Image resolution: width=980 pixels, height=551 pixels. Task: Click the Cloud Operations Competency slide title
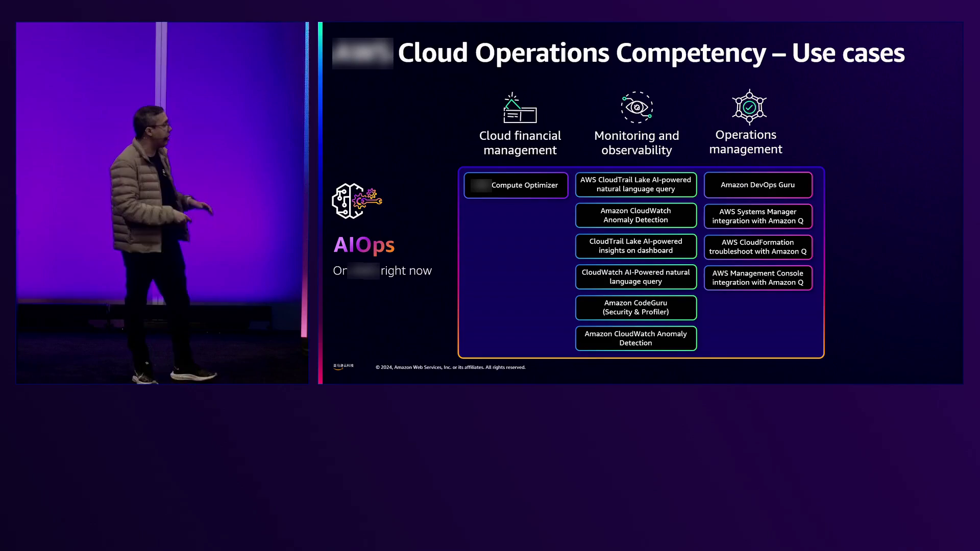651,53
